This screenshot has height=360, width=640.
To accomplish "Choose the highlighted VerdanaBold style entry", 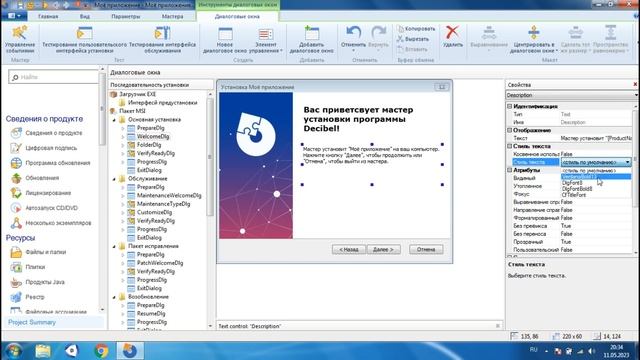I will tap(596, 177).
